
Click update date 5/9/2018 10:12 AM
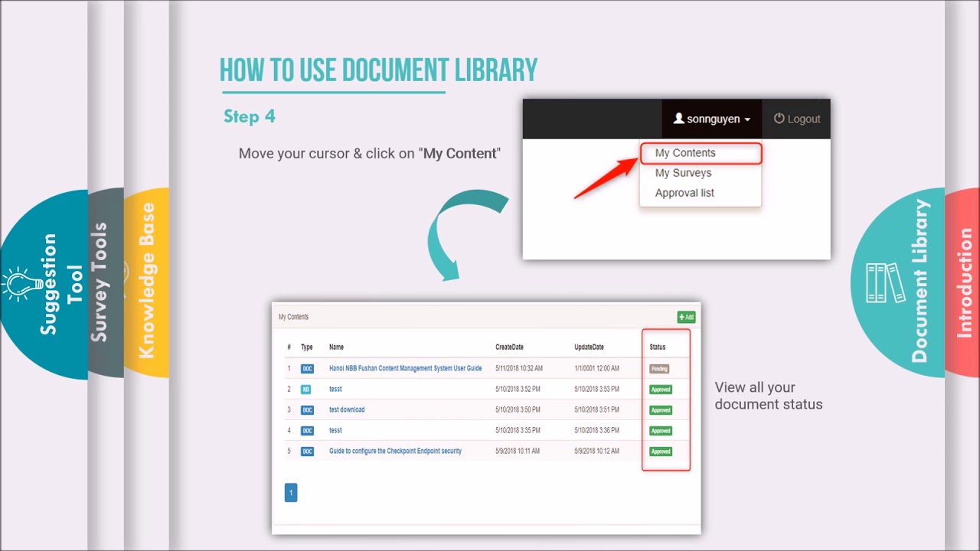point(596,451)
